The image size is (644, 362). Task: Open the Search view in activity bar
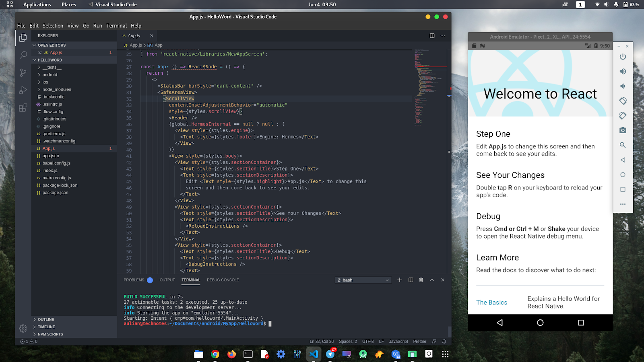pyautogui.click(x=23, y=55)
